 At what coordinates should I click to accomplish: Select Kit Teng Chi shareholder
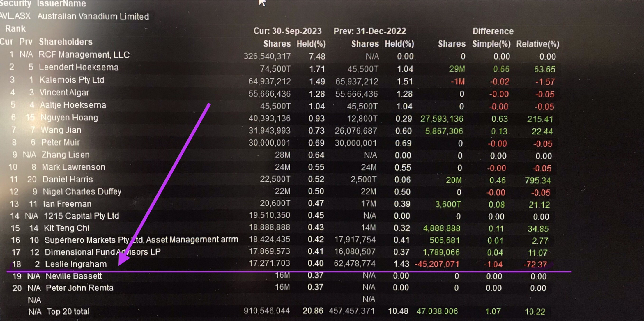(x=67, y=228)
